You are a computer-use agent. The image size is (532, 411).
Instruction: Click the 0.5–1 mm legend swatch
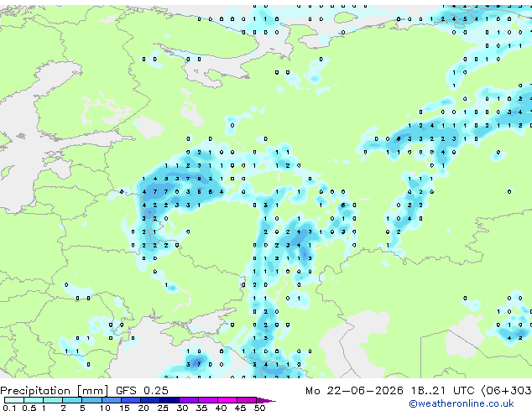click(34, 400)
